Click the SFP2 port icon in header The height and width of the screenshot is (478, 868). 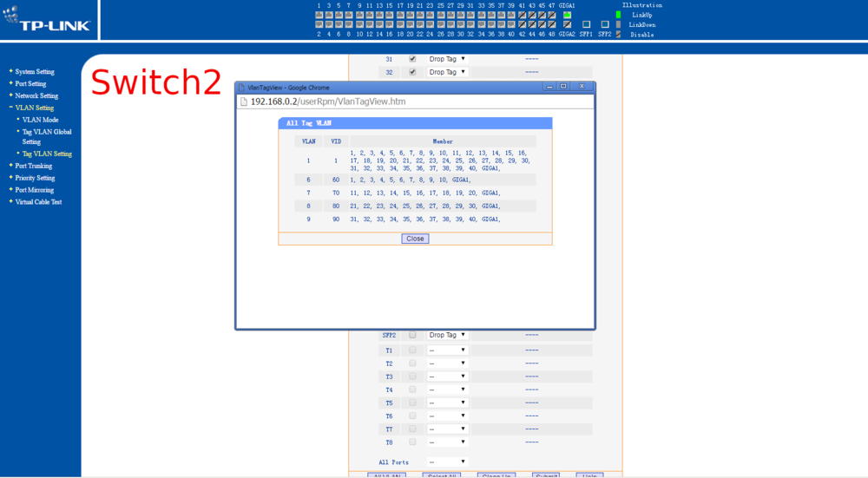pyautogui.click(x=605, y=24)
